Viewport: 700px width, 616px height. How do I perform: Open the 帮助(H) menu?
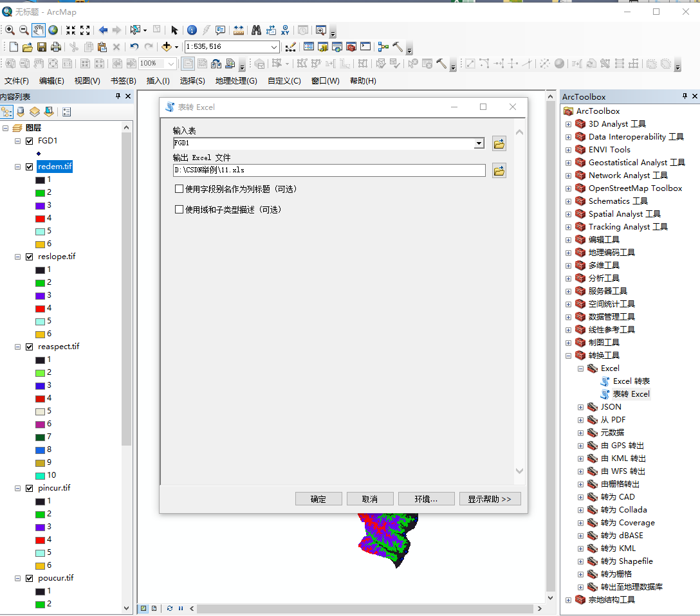click(x=363, y=81)
